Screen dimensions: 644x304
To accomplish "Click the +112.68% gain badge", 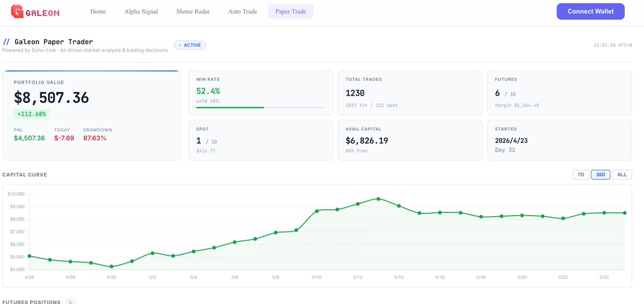I will [32, 114].
